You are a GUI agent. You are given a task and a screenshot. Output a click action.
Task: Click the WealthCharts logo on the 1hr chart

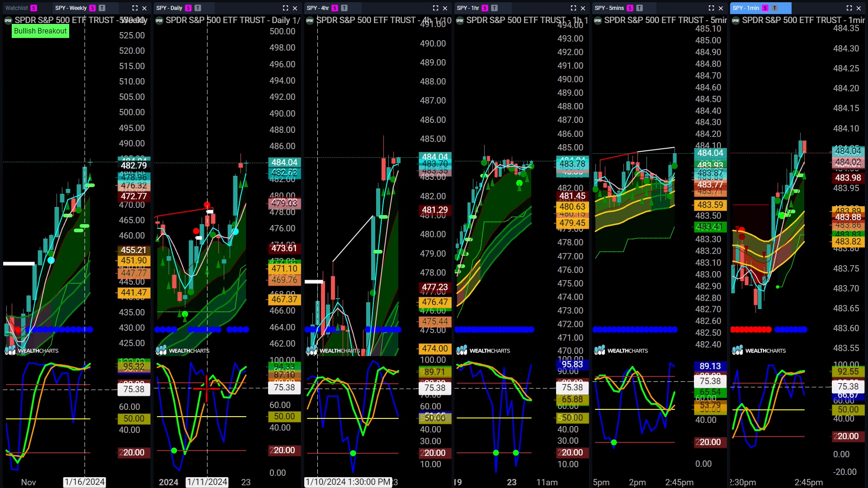pos(483,350)
